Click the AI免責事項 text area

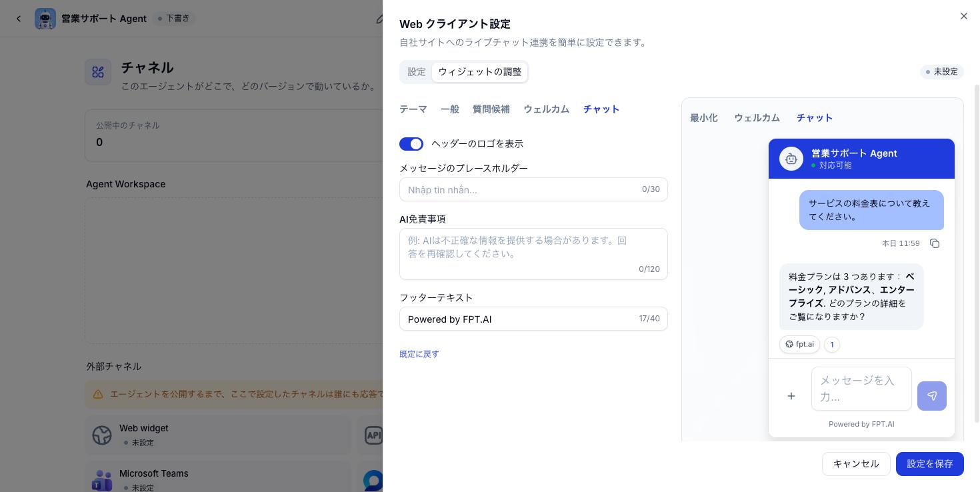tap(533, 254)
